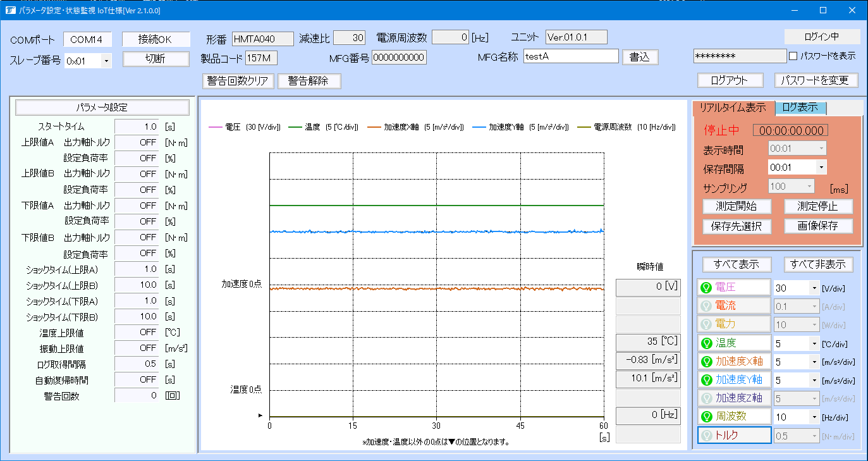Screen dimensions: 868x461
Task: Toggle the トルク channel visibility button
Action: point(734,435)
